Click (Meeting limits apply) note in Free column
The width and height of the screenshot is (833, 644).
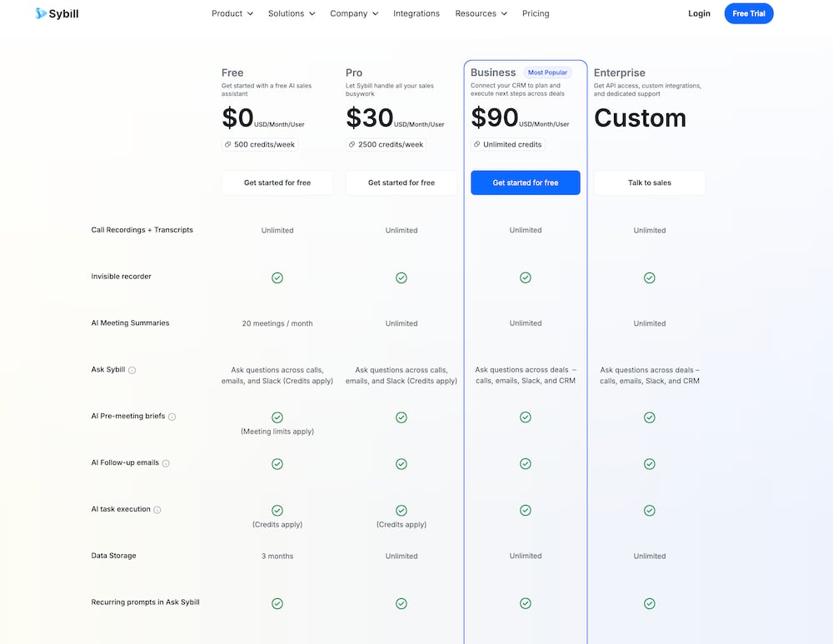277,432
